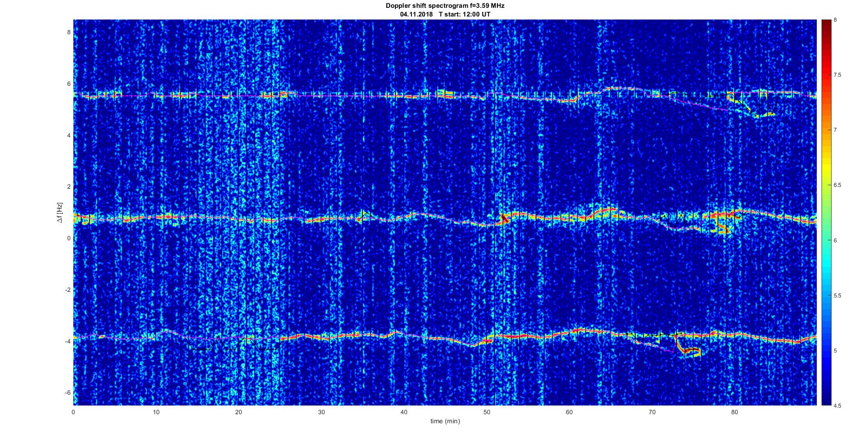
Task: Click y-axis tick label '-4'
Action: (68, 341)
